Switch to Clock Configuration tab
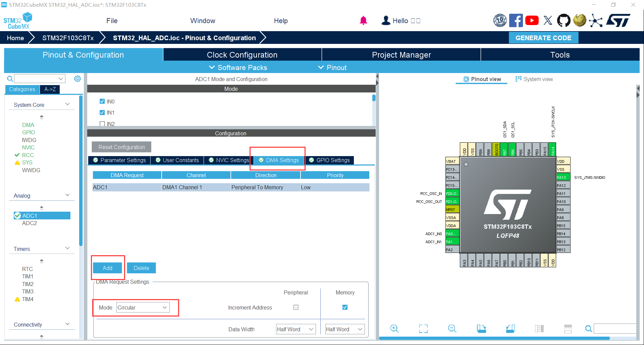 pyautogui.click(x=242, y=55)
